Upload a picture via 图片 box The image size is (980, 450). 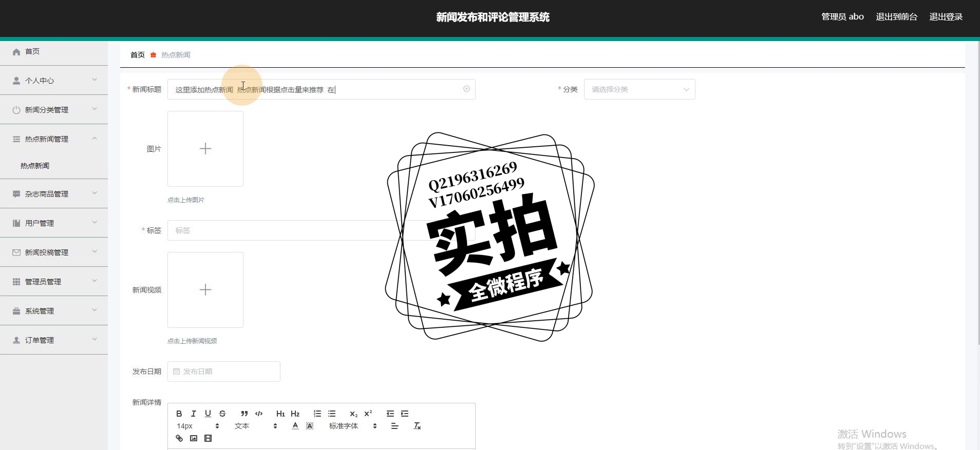205,149
